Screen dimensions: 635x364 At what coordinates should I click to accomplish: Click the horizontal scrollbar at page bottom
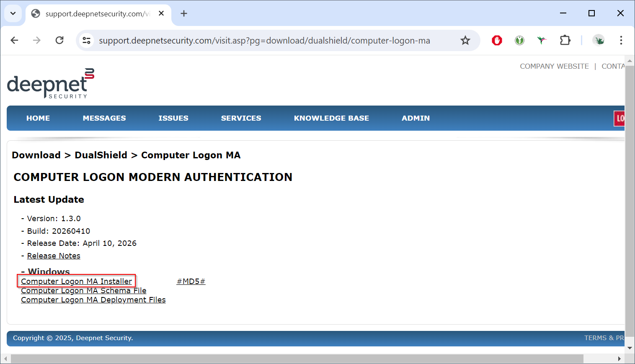click(x=297, y=359)
